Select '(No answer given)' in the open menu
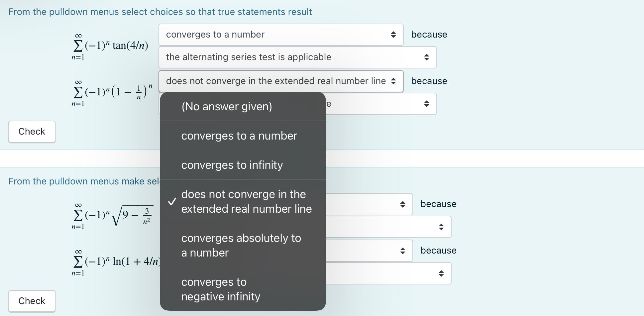This screenshot has height=316, width=644. [227, 106]
